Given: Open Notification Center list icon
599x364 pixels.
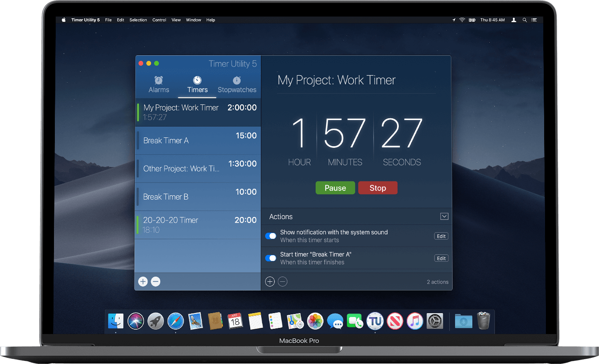Looking at the screenshot, I should [x=534, y=20].
